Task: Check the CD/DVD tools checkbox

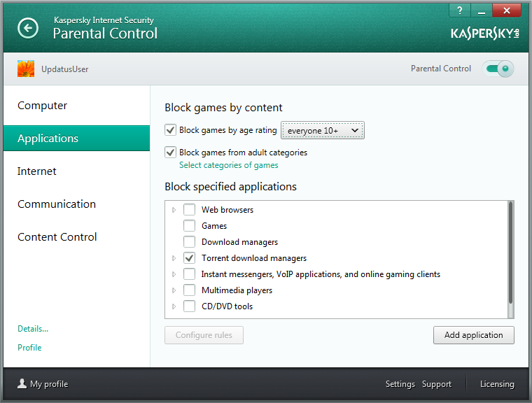Action: (189, 306)
